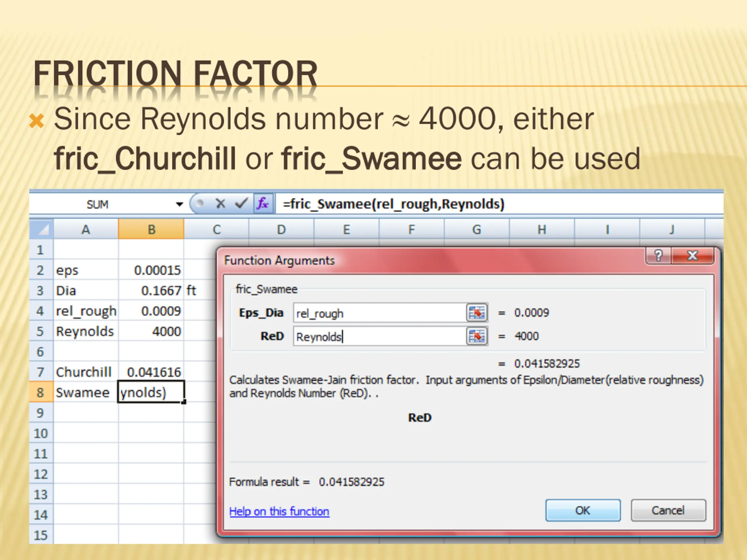This screenshot has height=560, width=747.
Task: Cancel the formula entry with the X icon
Action: point(221,204)
